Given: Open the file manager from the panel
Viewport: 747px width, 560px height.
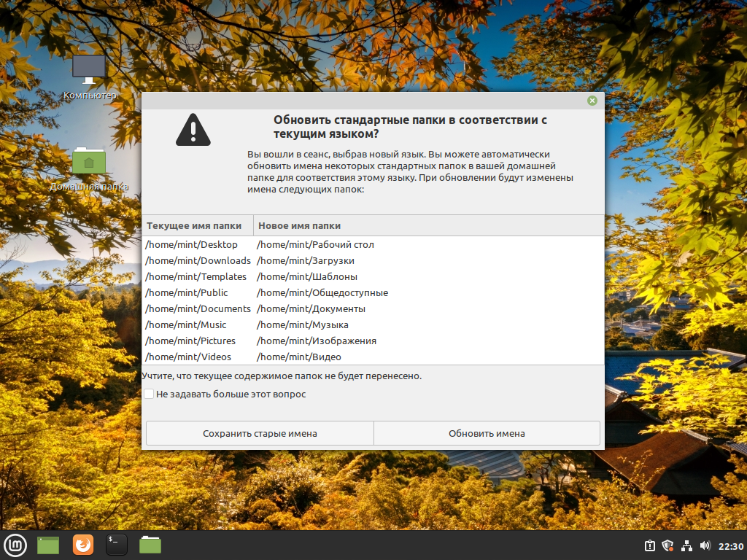Looking at the screenshot, I should 150,545.
